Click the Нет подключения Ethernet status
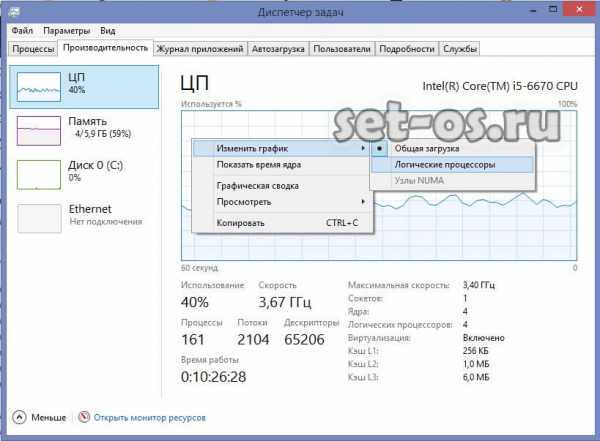This screenshot has width=600, height=441. tap(106, 221)
